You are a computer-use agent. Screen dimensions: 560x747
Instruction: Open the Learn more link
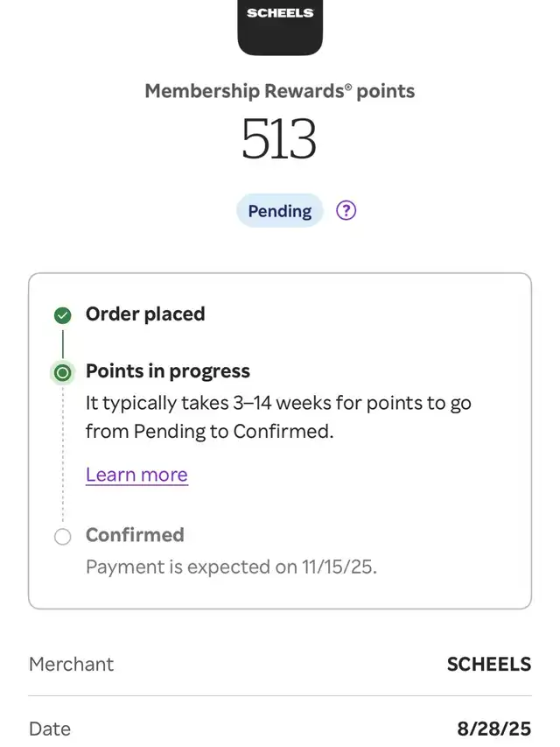point(136,475)
